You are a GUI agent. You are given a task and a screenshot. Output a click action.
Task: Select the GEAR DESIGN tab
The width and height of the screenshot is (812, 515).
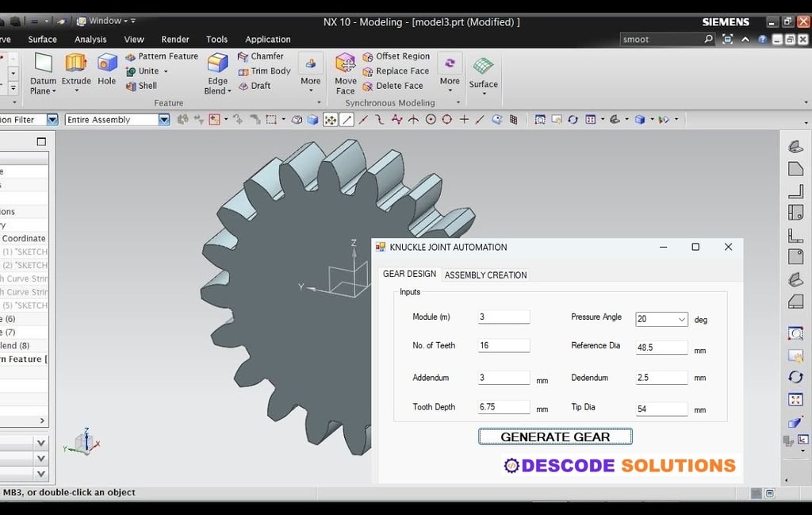point(409,274)
